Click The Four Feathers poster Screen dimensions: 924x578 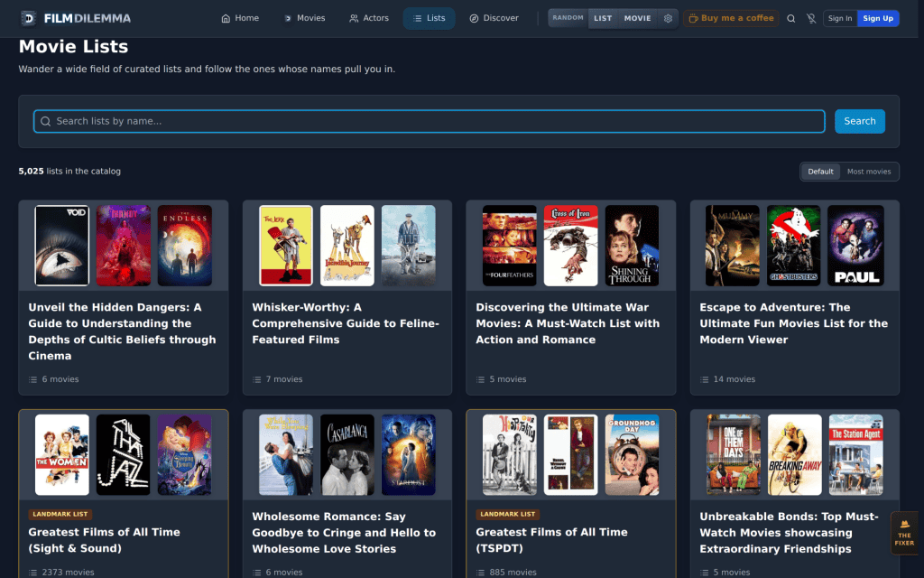(510, 246)
